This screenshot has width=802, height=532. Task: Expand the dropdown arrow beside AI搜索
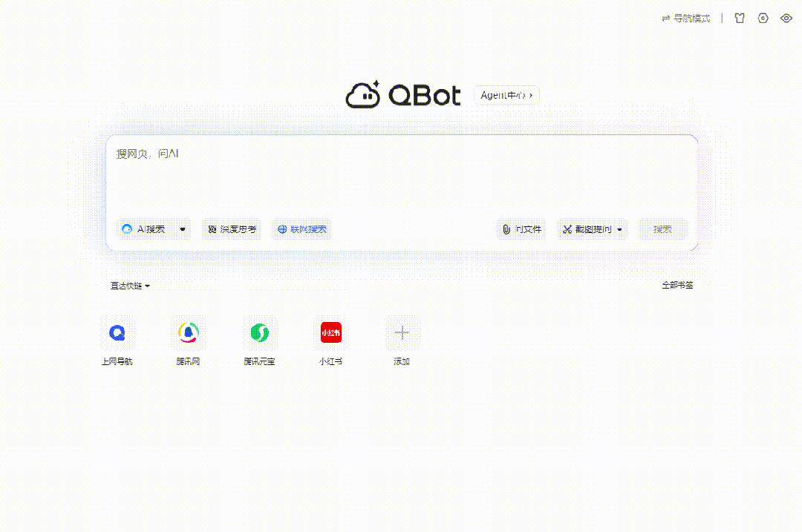click(x=183, y=229)
